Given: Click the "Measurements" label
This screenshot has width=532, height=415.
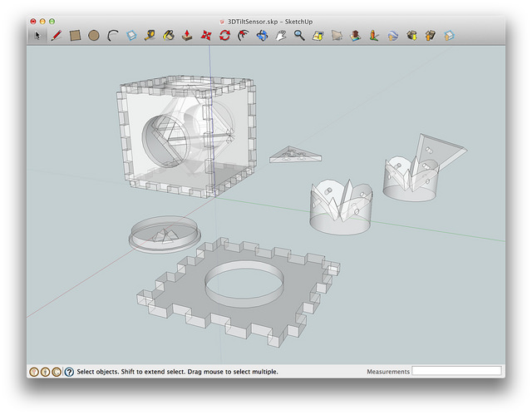Looking at the screenshot, I should (x=388, y=372).
